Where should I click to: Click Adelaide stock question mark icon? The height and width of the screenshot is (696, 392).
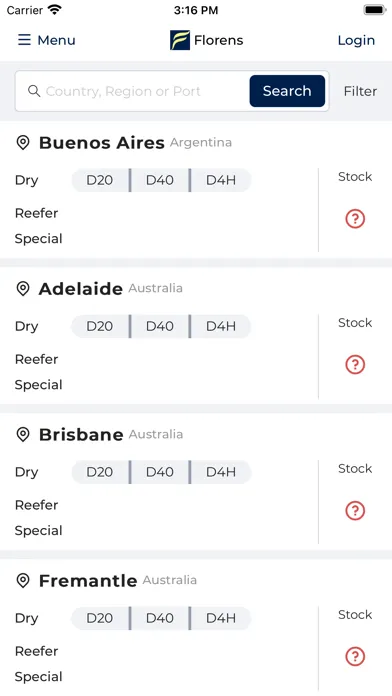click(x=355, y=365)
